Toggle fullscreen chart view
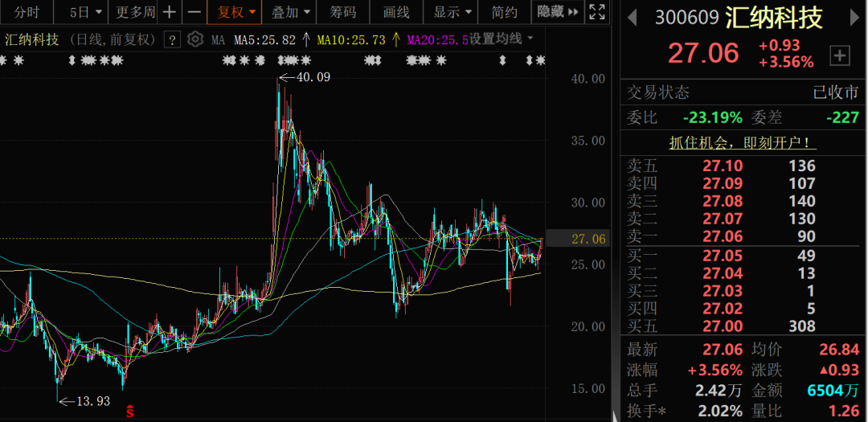Screen dimensions: 868x422 pyautogui.click(x=596, y=12)
